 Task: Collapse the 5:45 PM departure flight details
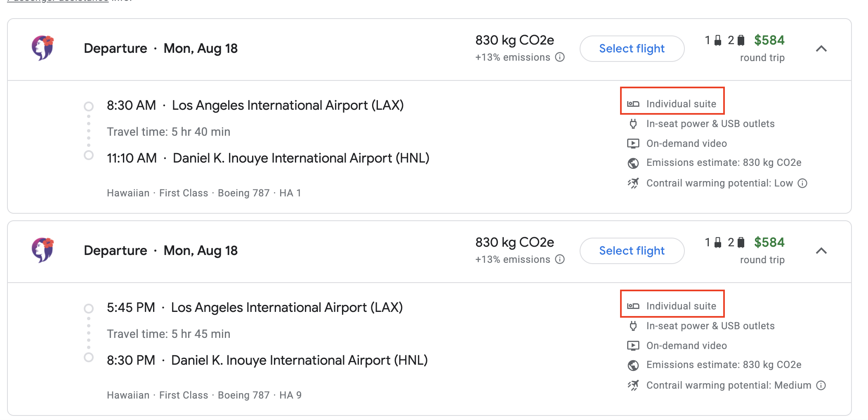821,251
